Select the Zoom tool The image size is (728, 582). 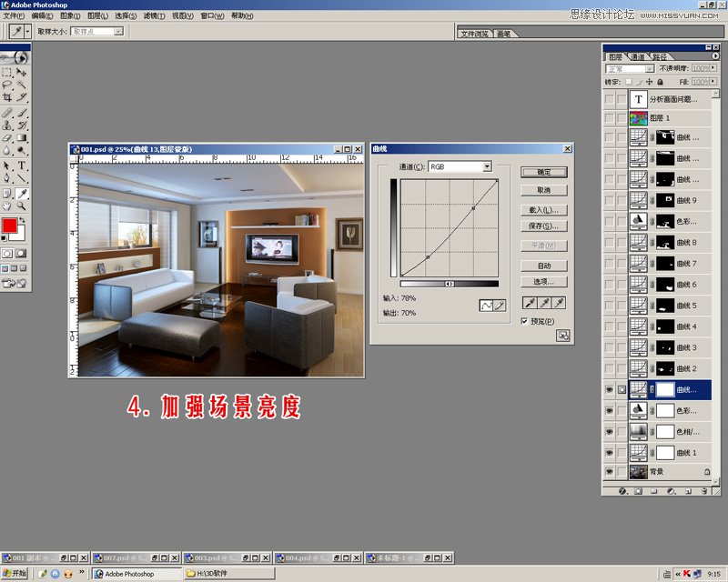pyautogui.click(x=21, y=206)
